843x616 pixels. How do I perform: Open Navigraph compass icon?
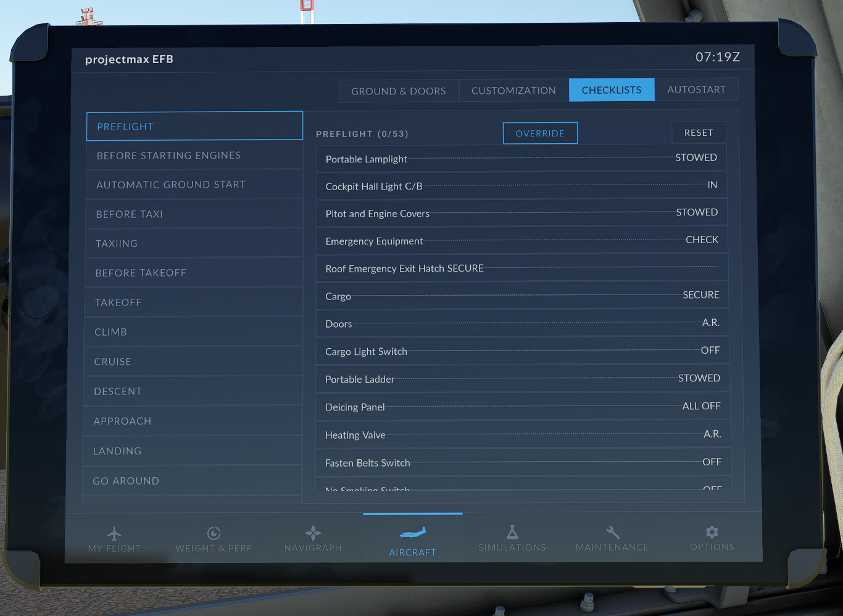click(x=313, y=533)
